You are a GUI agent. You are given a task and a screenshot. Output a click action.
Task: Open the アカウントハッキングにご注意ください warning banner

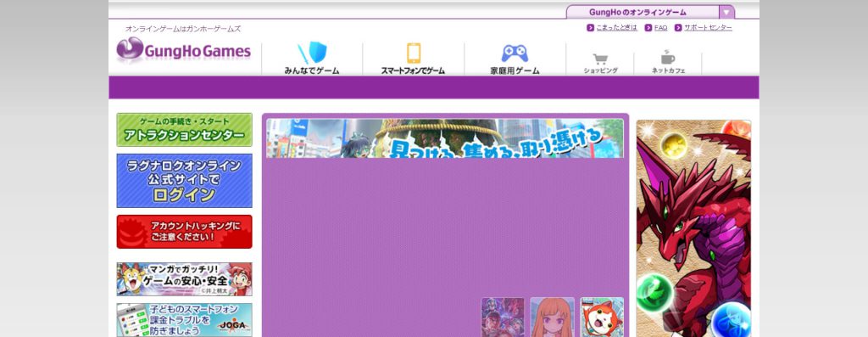184,232
